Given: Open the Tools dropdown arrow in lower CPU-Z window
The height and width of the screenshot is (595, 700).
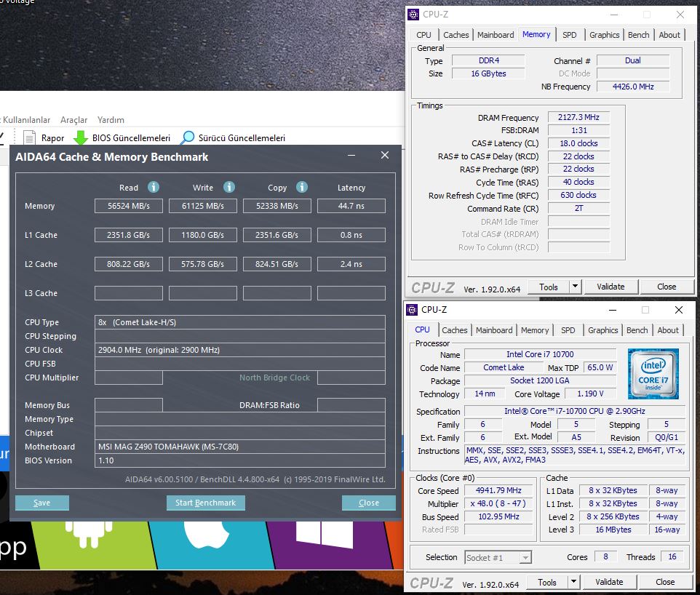Looking at the screenshot, I should (573, 582).
